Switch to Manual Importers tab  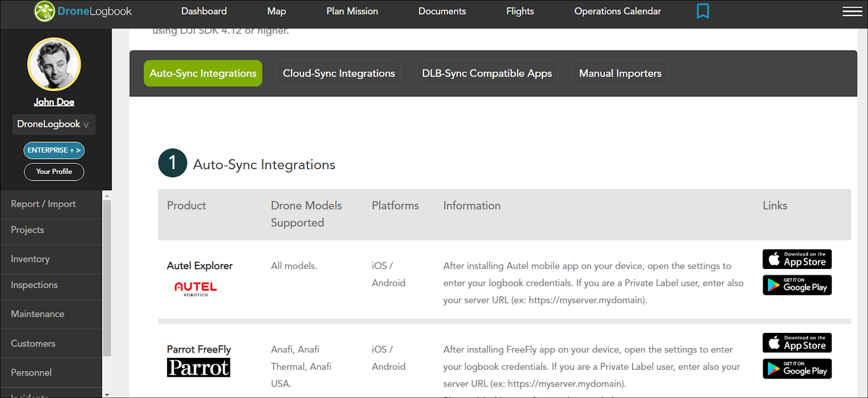click(620, 73)
